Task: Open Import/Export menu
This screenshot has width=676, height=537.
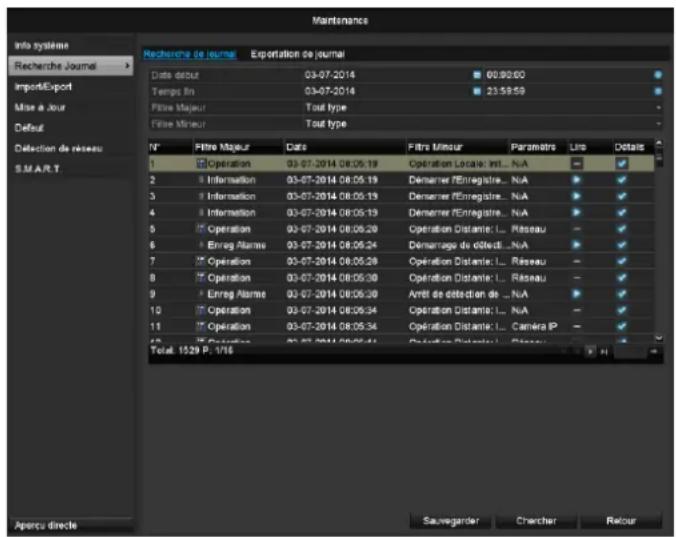Action: click(x=43, y=87)
